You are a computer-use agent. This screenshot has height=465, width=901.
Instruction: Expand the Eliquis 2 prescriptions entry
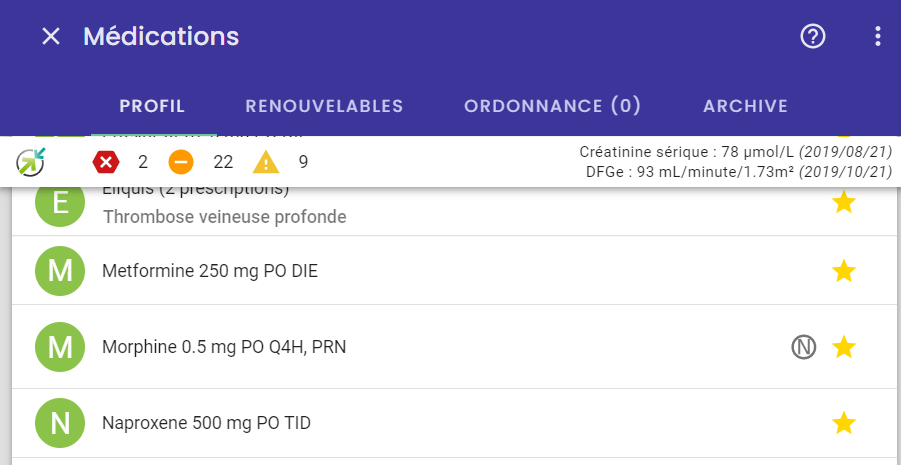click(x=454, y=210)
